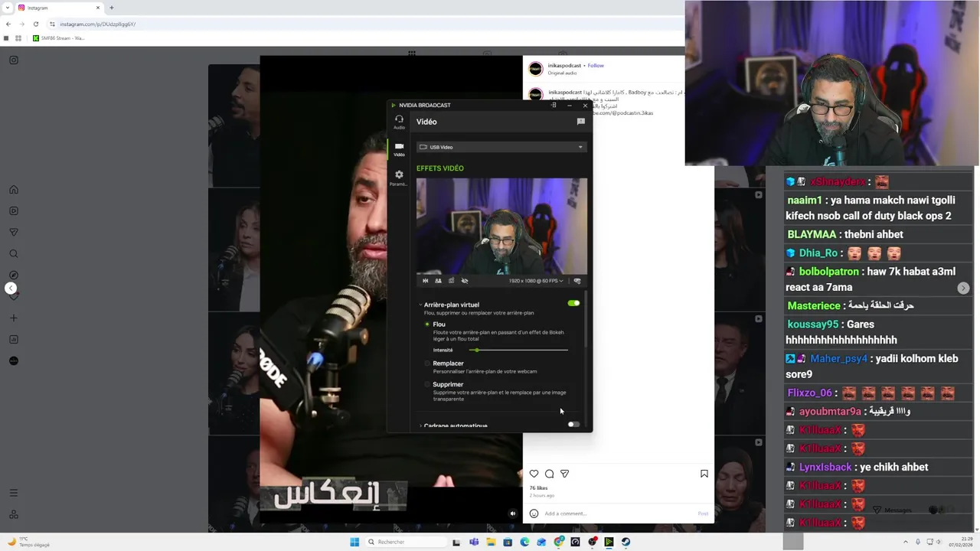980x551 pixels.
Task: Reload the Instagram page
Action: point(35,24)
